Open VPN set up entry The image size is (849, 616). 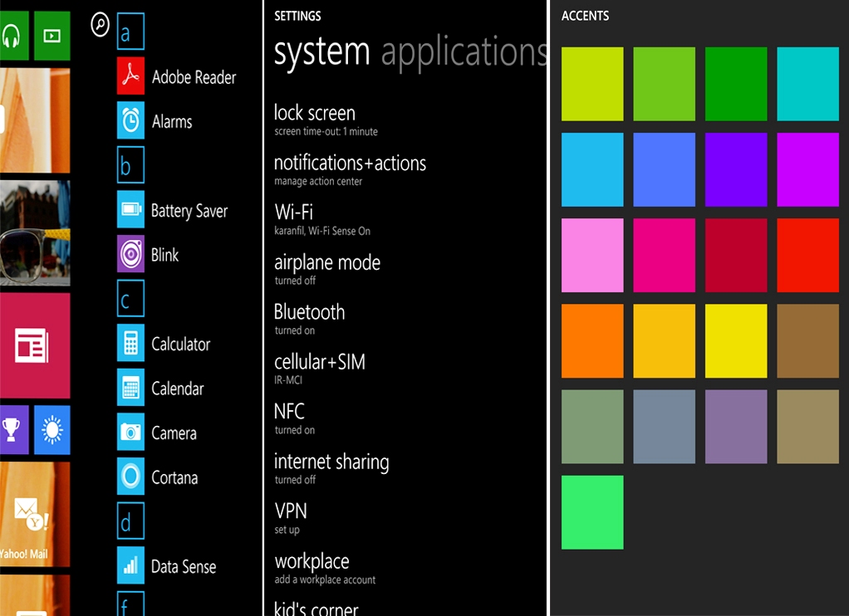(291, 518)
